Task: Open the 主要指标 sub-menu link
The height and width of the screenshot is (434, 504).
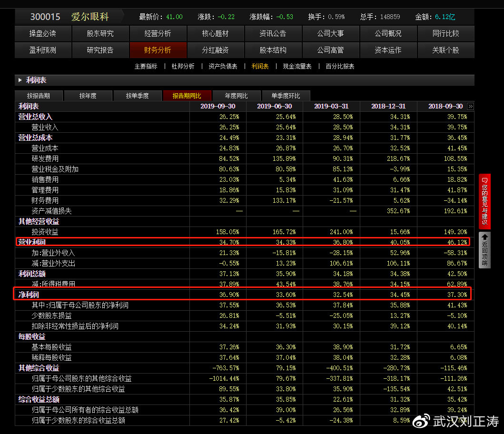Action: [146, 67]
